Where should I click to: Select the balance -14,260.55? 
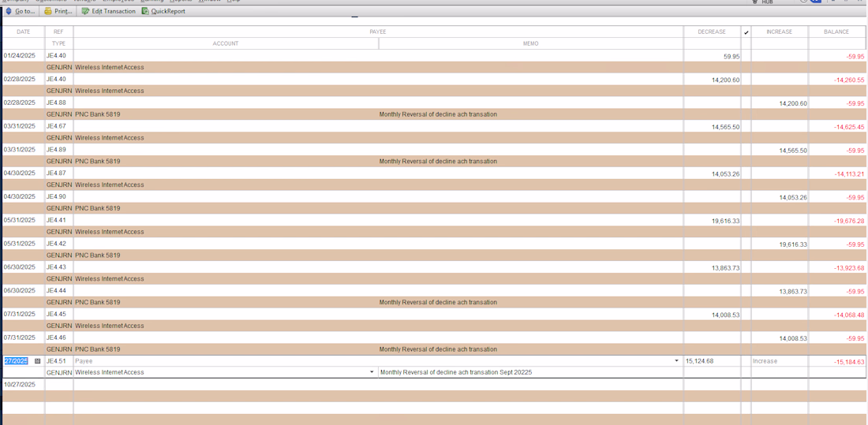click(x=849, y=80)
